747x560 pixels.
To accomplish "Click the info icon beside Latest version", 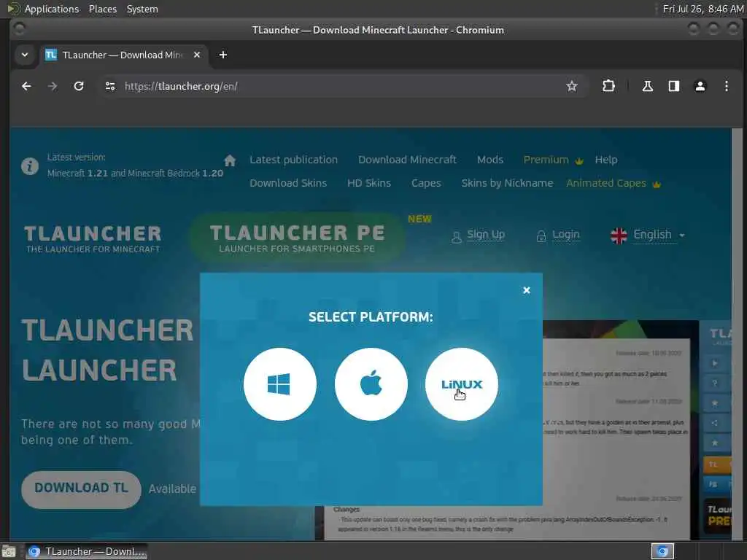I will (x=29, y=166).
